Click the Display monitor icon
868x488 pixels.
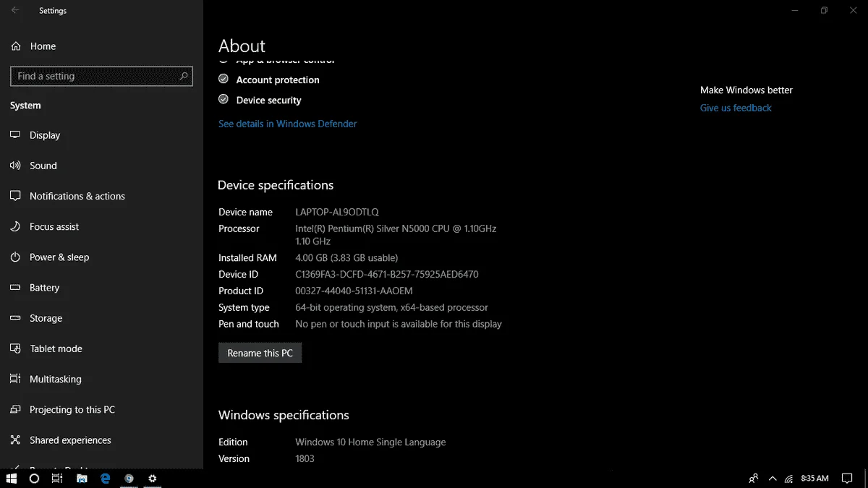15,135
